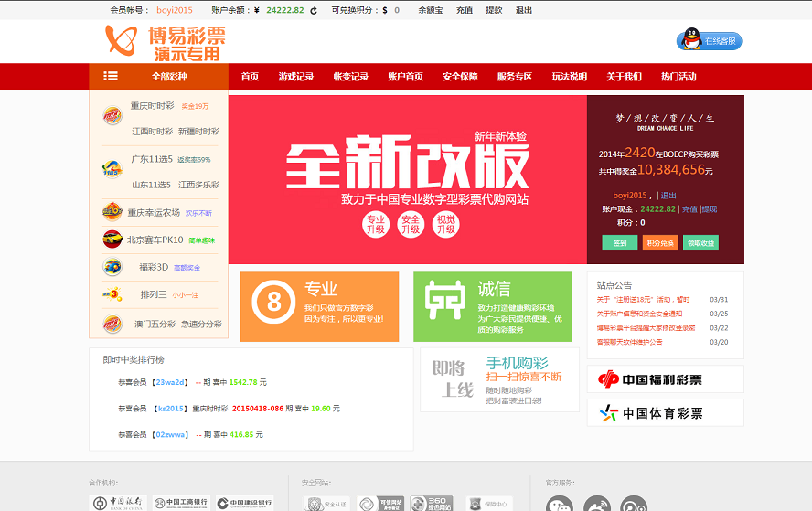Select the 排列三 lottery icon

(112, 294)
